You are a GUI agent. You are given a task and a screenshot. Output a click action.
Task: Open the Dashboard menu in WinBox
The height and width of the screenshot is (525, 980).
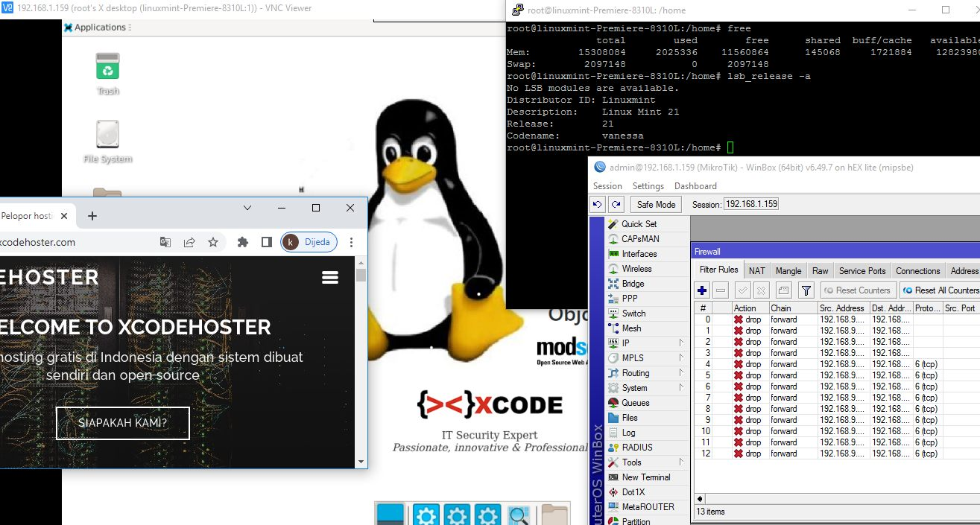695,186
